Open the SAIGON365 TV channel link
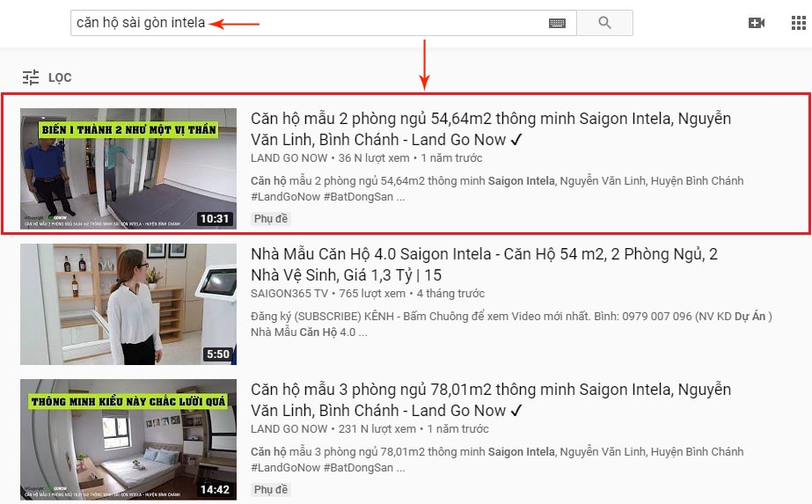 click(289, 294)
